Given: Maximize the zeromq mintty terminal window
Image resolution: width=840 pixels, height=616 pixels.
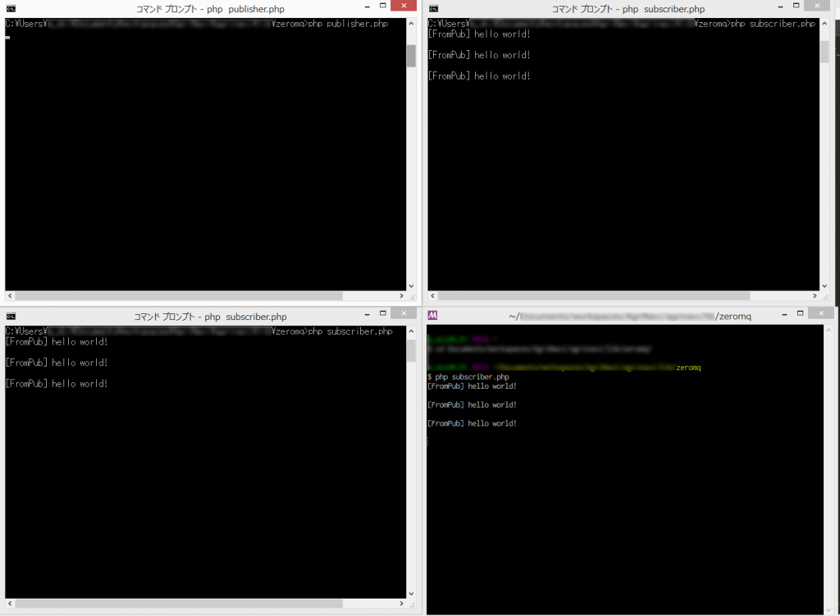Looking at the screenshot, I should pyautogui.click(x=798, y=315).
